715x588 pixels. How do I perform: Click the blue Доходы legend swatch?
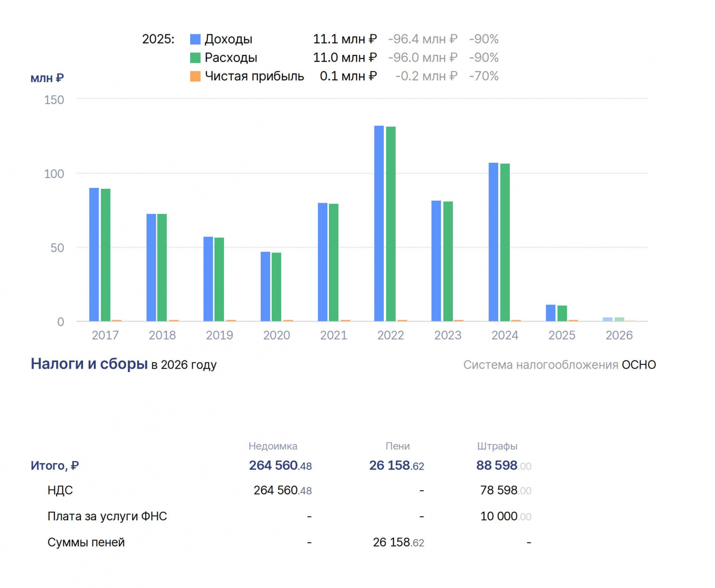pos(195,39)
